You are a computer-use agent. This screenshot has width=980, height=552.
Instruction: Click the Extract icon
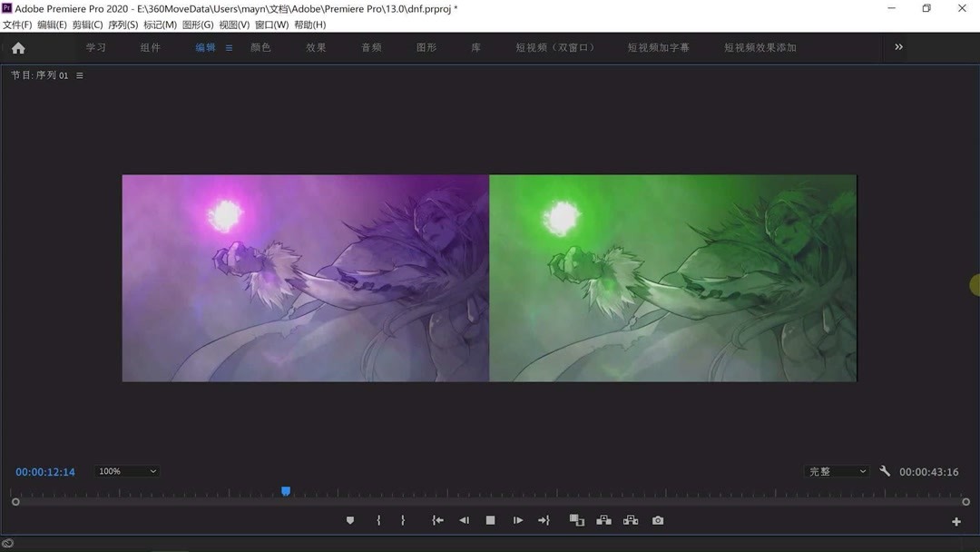(x=630, y=520)
